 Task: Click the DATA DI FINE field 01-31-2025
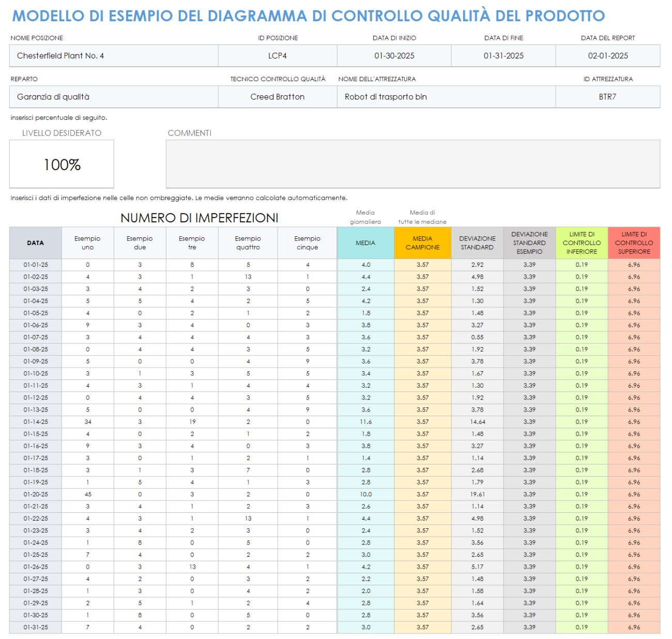point(503,55)
